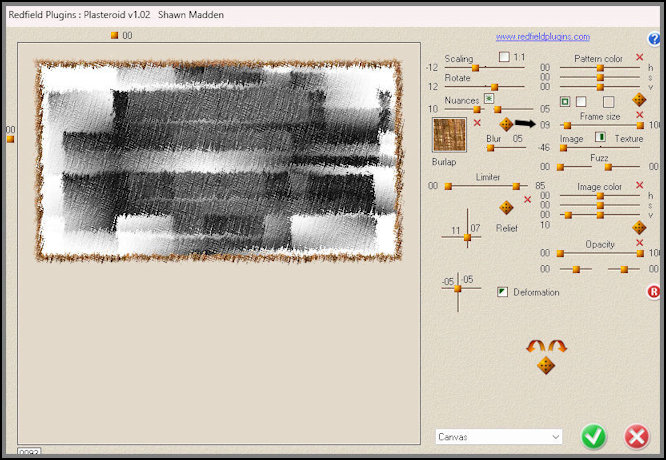The width and height of the screenshot is (666, 460).
Task: Select the middle empty frame mode checkbox
Action: (x=581, y=102)
